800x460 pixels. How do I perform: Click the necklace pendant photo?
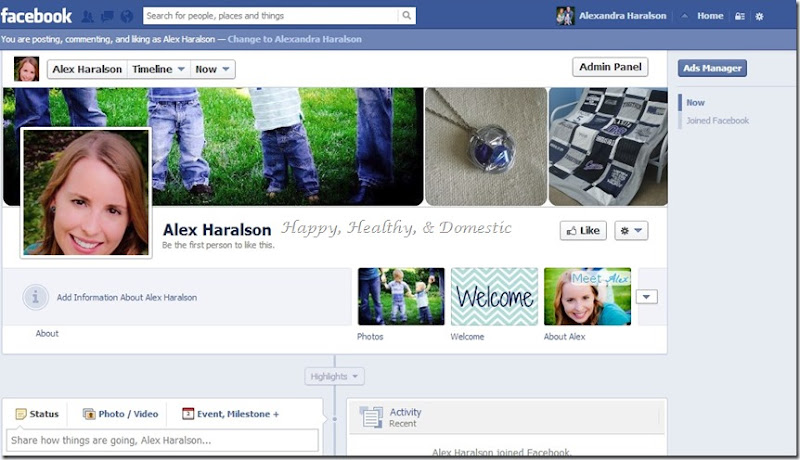tap(486, 147)
